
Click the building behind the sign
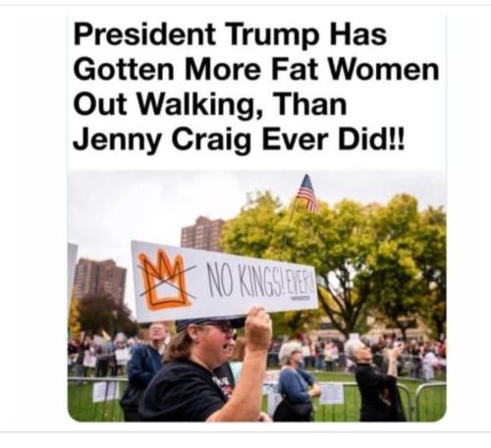coord(202,234)
